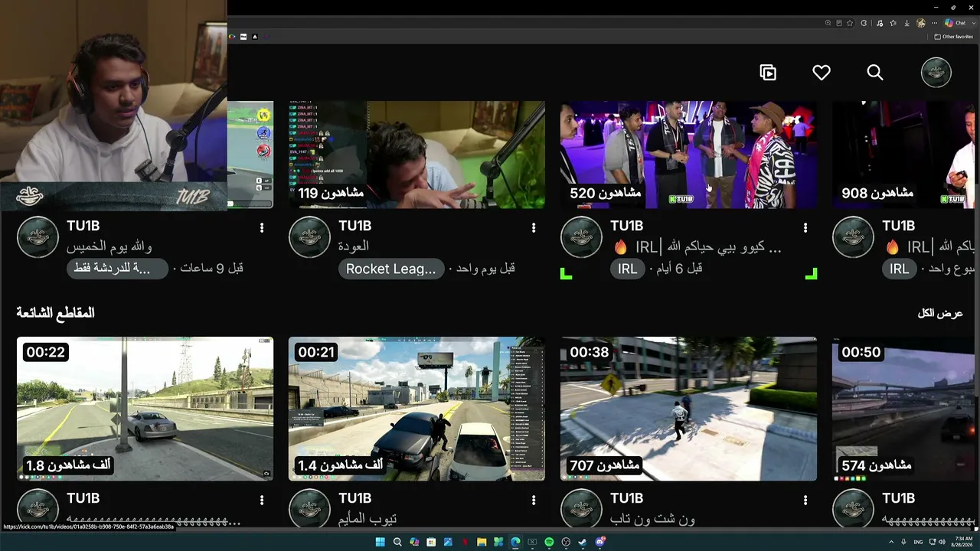Click channel avatar beside 'العودة' video
The height and width of the screenshot is (551, 980).
(x=309, y=237)
